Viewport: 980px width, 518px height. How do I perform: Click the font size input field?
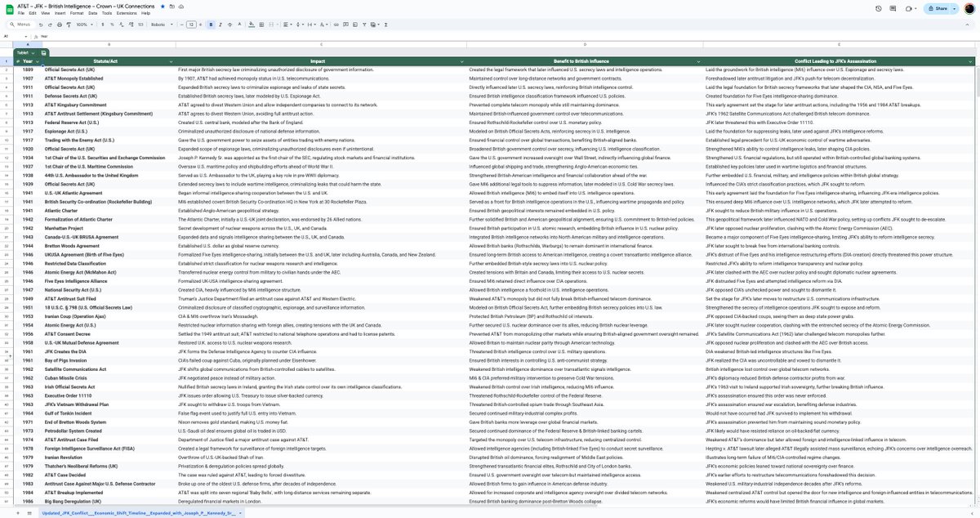click(x=191, y=25)
